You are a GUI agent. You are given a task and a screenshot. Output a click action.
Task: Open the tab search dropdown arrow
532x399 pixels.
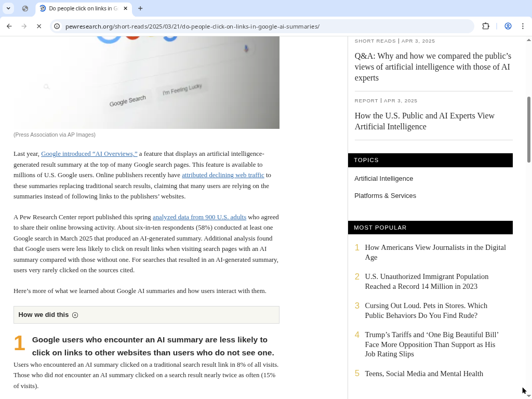(x=8, y=8)
